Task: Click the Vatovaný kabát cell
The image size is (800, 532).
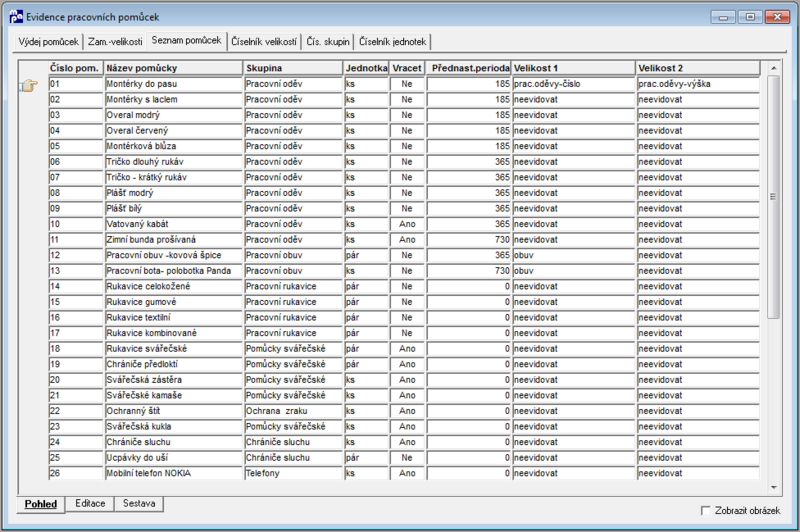Action: coord(173,224)
